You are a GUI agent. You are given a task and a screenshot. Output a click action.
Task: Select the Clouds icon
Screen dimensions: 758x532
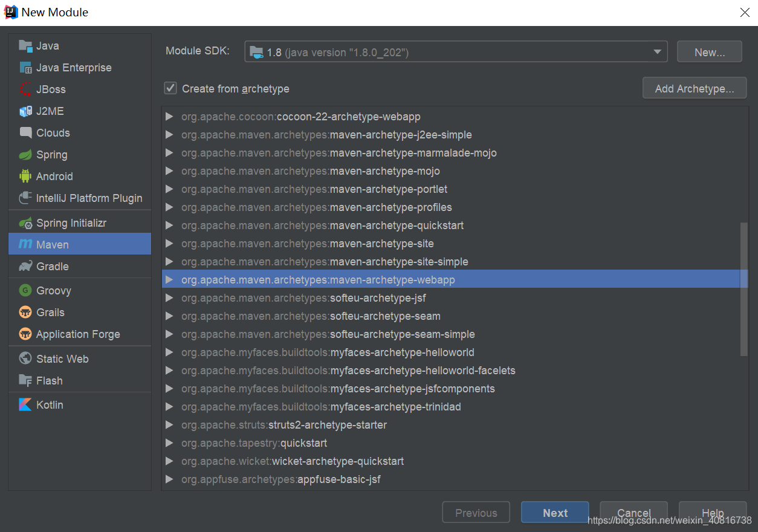[x=25, y=133]
